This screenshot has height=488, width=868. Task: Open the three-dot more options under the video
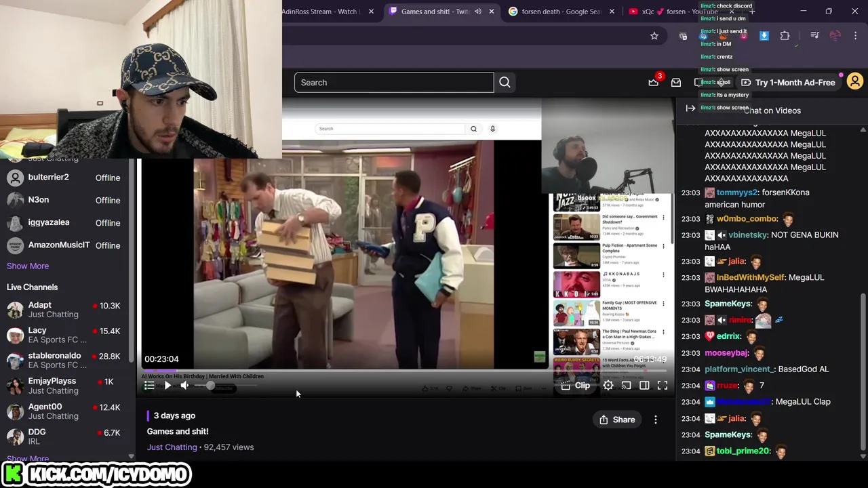[656, 420]
